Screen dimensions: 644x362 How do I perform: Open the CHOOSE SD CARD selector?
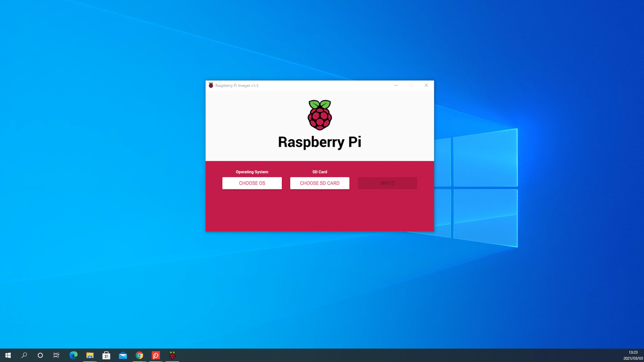[319, 183]
